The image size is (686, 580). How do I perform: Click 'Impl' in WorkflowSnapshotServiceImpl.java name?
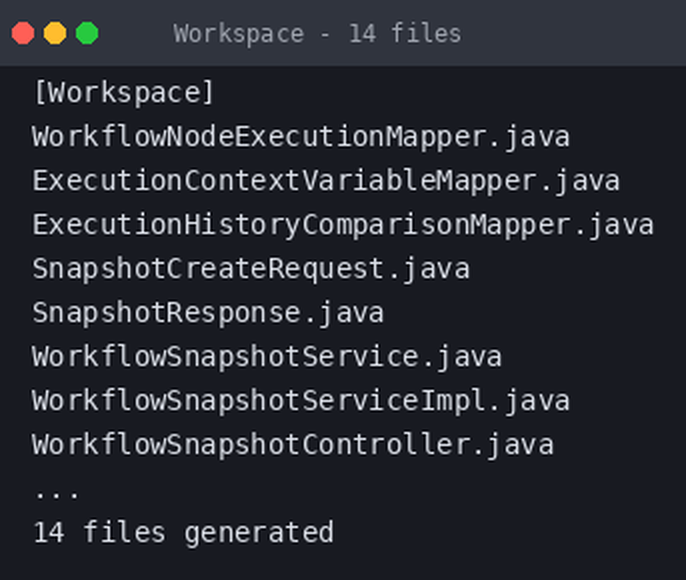tap(452, 401)
